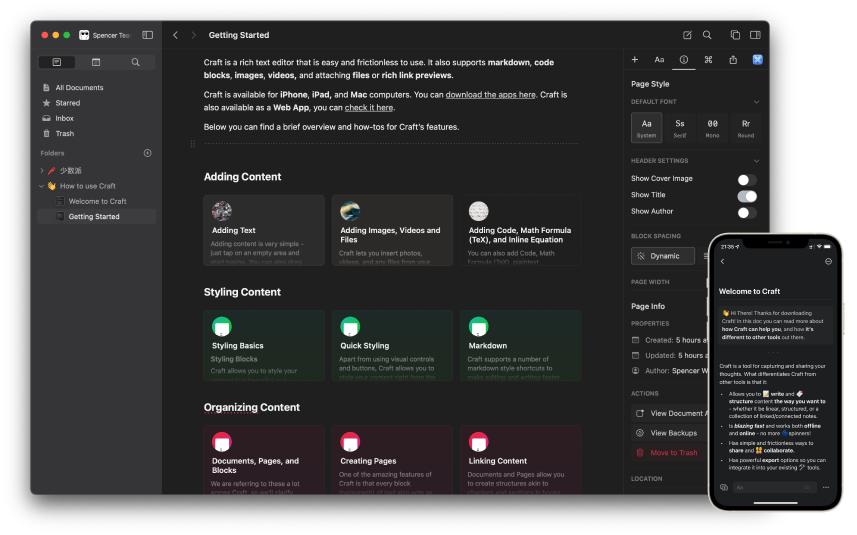The image size is (857, 535).
Task: Click the blue extension icon in right panel
Action: click(x=758, y=60)
